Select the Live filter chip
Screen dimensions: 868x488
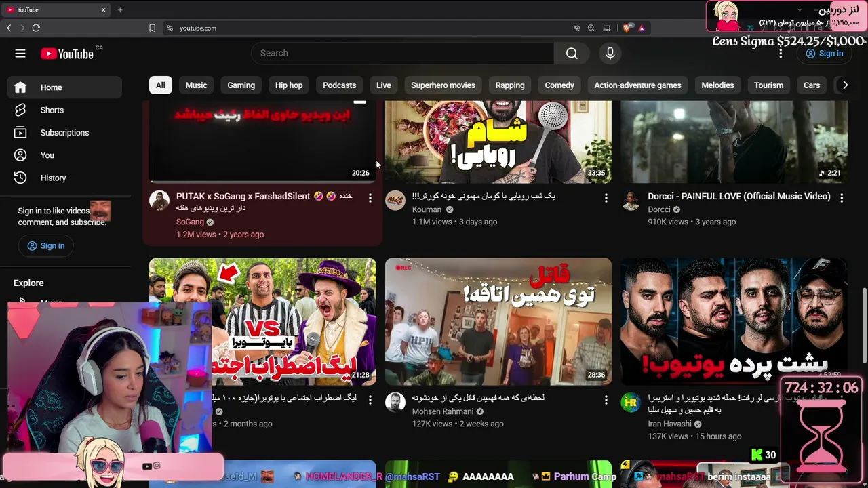[384, 85]
